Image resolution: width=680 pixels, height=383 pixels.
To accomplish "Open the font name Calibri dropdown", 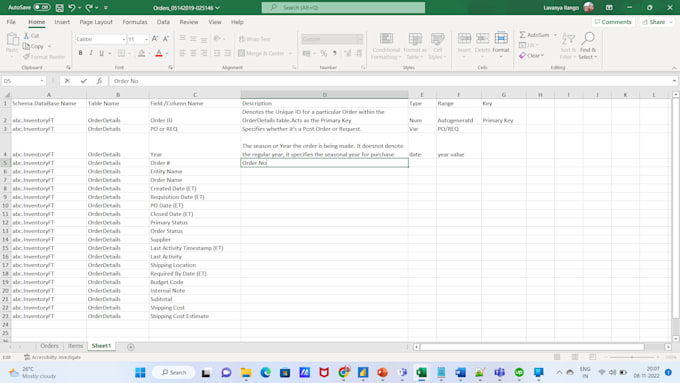I will click(x=124, y=39).
